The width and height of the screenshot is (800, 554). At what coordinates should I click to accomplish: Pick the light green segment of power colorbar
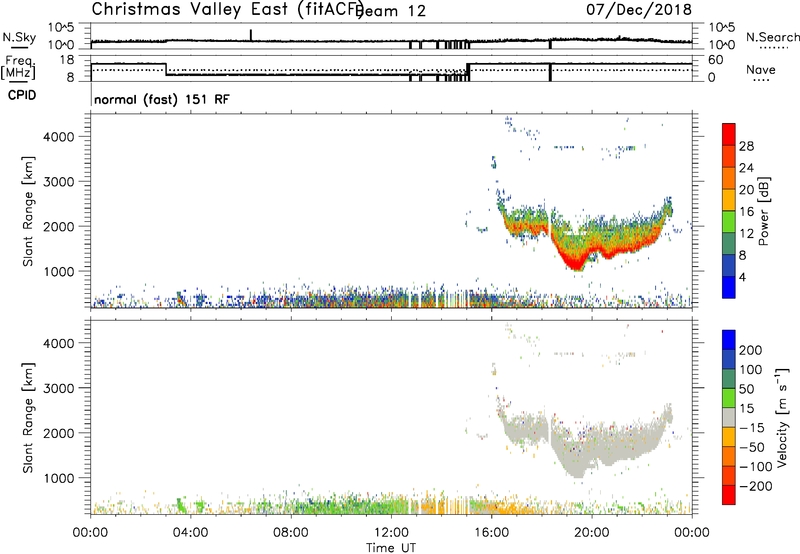point(729,222)
